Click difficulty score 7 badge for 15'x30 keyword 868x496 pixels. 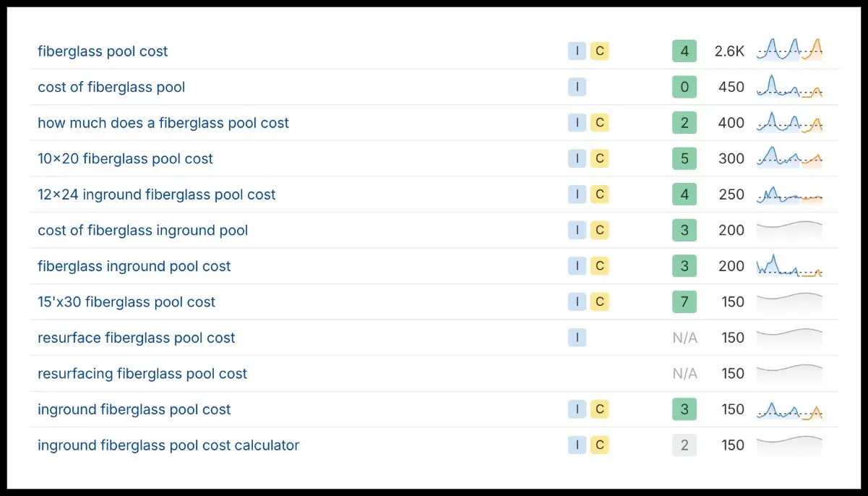684,302
